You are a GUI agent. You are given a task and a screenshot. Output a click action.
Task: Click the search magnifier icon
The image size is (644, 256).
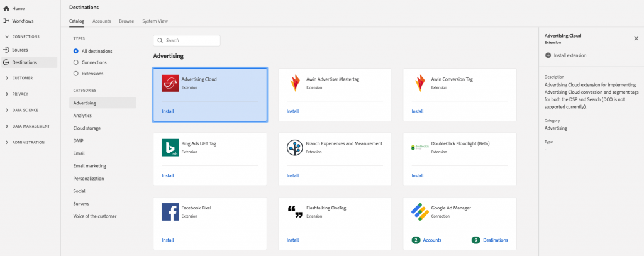click(x=160, y=41)
